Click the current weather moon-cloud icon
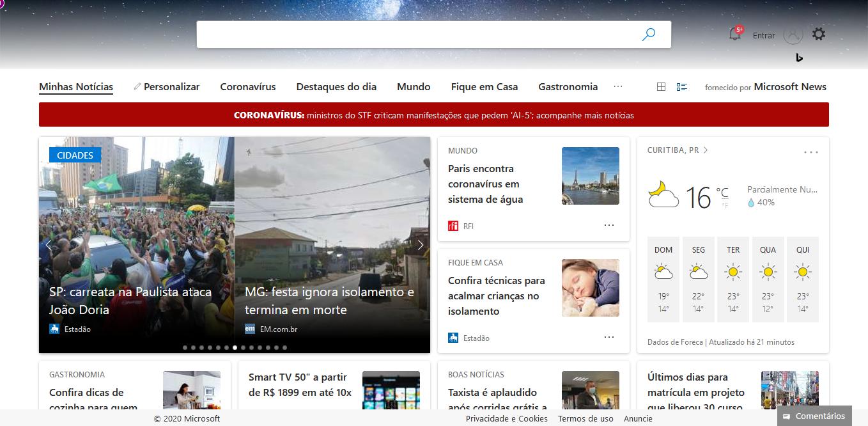 pos(663,194)
